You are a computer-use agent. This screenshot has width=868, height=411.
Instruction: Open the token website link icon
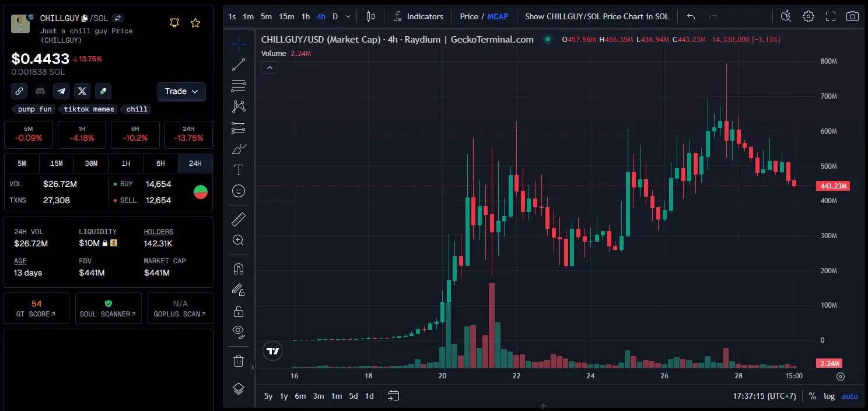pyautogui.click(x=19, y=91)
